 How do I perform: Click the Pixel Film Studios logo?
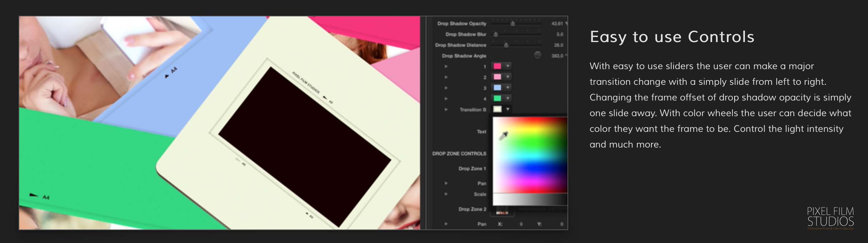[x=831, y=218]
